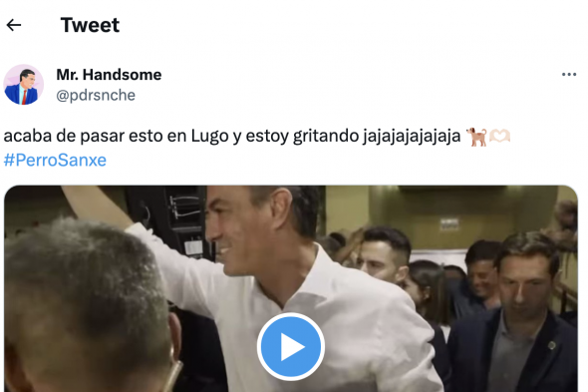The width and height of the screenshot is (588, 392).
Task: Click the heart hands emoji
Action: click(500, 136)
